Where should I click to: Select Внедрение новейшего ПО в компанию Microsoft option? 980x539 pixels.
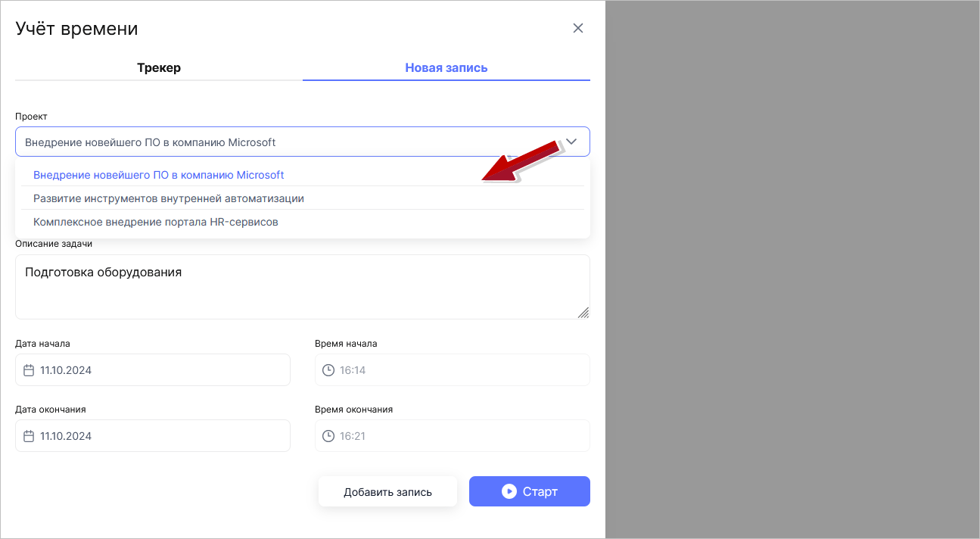158,174
